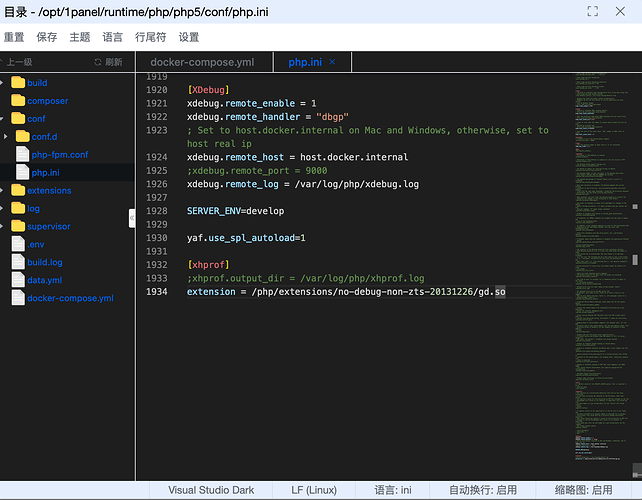Click the yaf.use_spl_autoload=1 line
Screen dimensions: 642x500
246,238
